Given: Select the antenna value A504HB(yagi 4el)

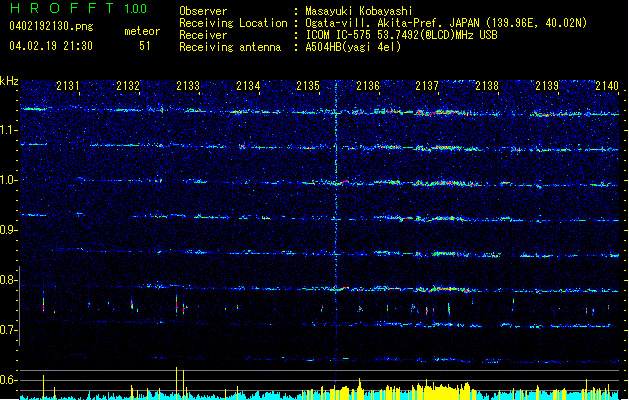Looking at the screenshot, I should point(353,47).
